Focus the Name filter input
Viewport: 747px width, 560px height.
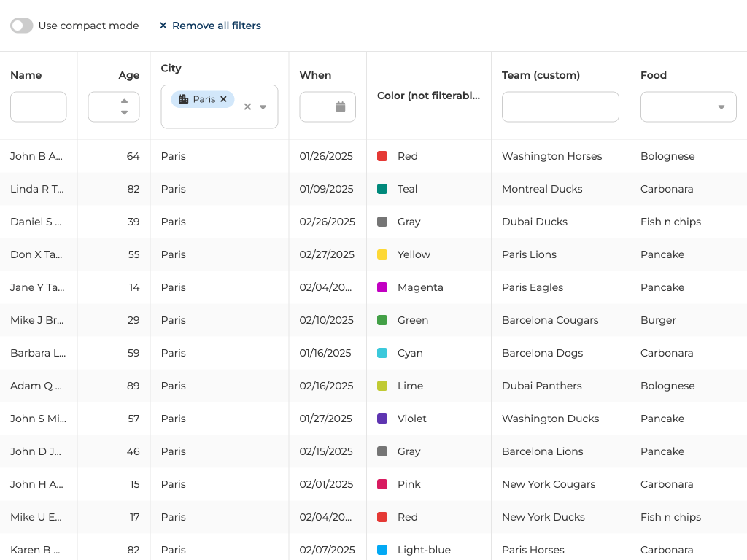click(x=38, y=106)
